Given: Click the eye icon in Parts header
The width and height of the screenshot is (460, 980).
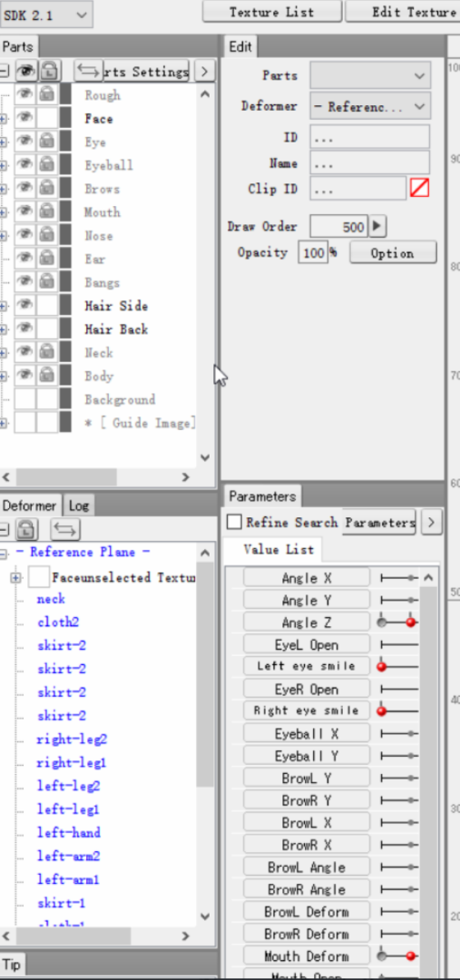Looking at the screenshot, I should (x=25, y=71).
